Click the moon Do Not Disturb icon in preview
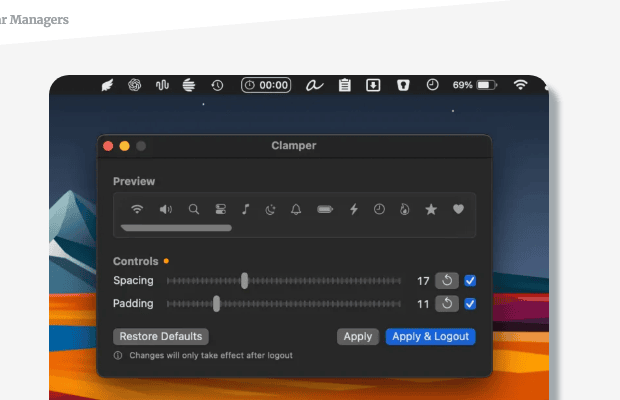Viewport: 620px width, 400px height. coord(270,209)
